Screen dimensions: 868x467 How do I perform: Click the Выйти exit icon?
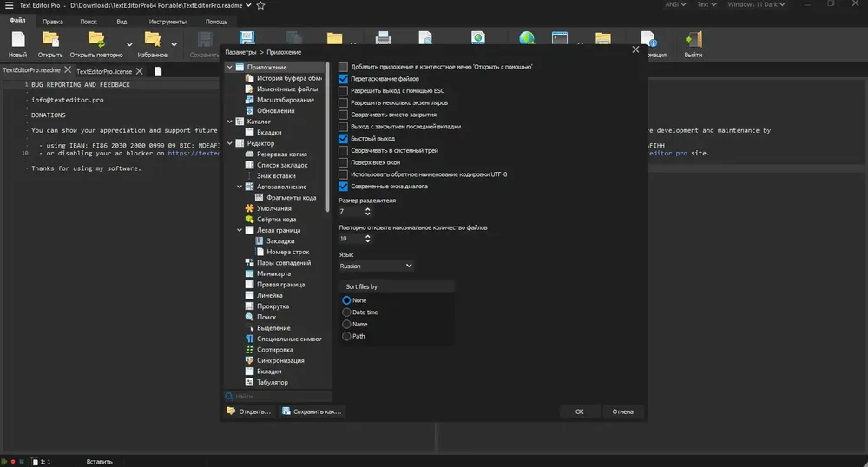pyautogui.click(x=693, y=39)
